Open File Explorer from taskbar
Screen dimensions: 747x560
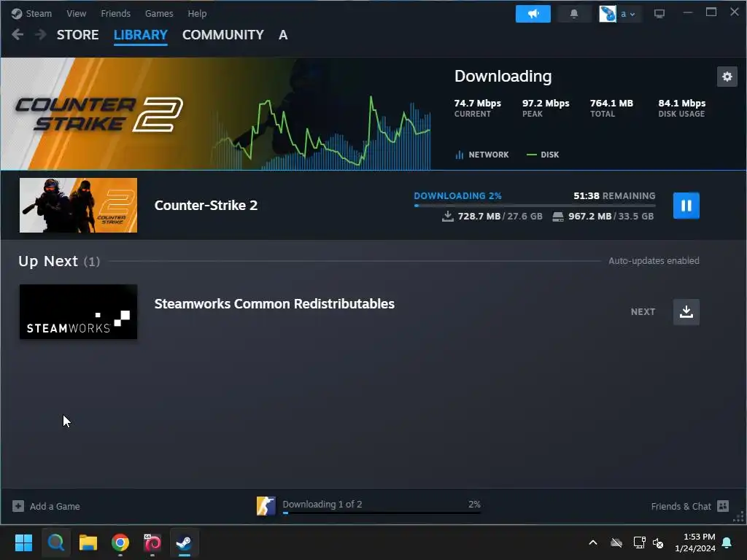(x=88, y=542)
